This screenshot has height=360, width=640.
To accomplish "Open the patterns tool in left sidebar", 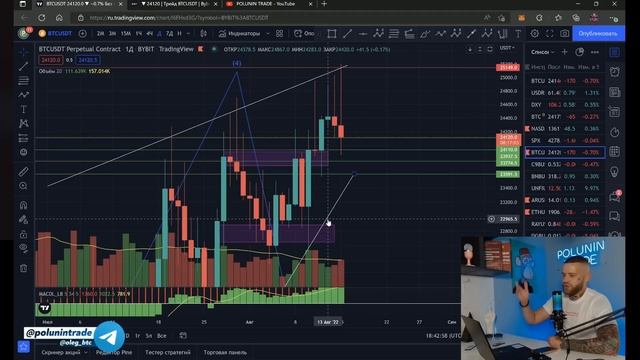I will tap(24, 123).
